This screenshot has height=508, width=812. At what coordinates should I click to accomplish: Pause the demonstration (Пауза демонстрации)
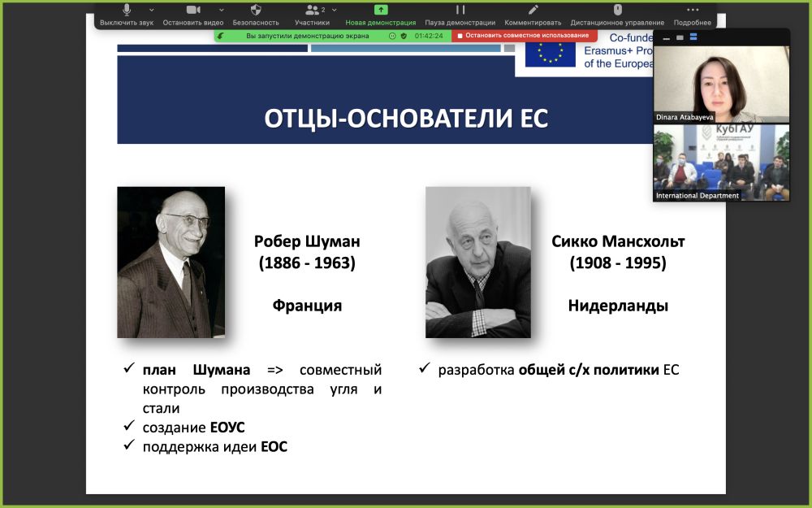point(460,11)
